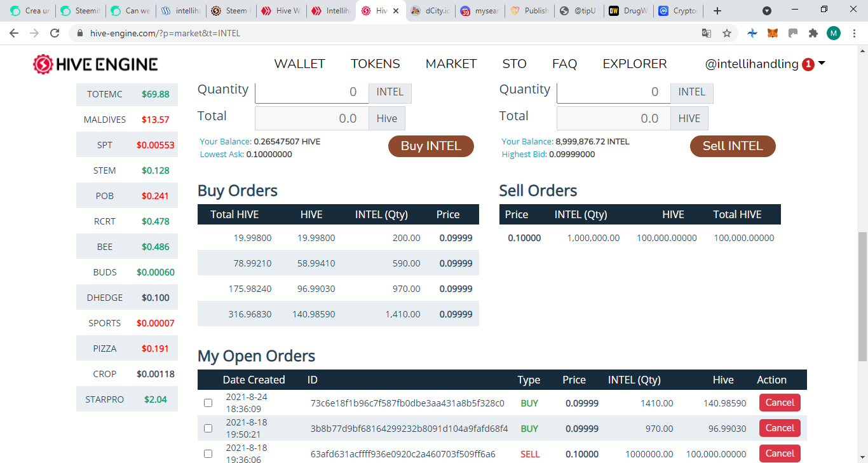Cancel the 1410.00 INTEL buy order
Viewport: 868px width, 463px height.
click(x=780, y=403)
